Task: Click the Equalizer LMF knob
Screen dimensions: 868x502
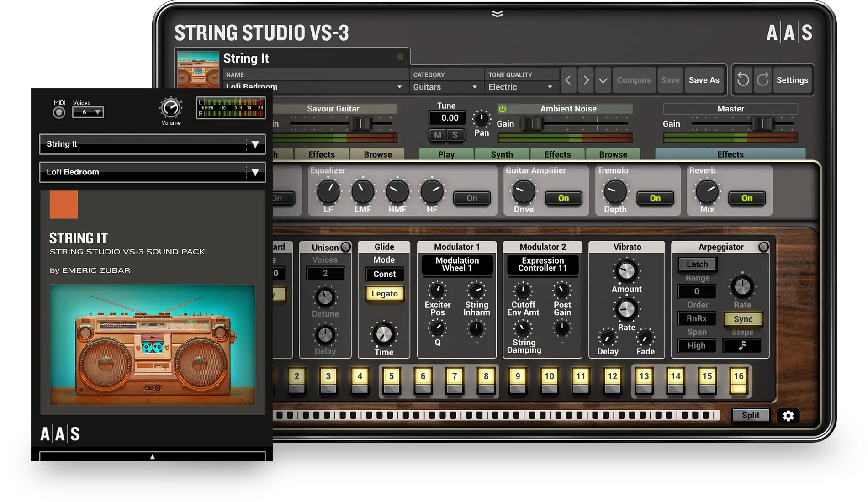Action: tap(363, 192)
